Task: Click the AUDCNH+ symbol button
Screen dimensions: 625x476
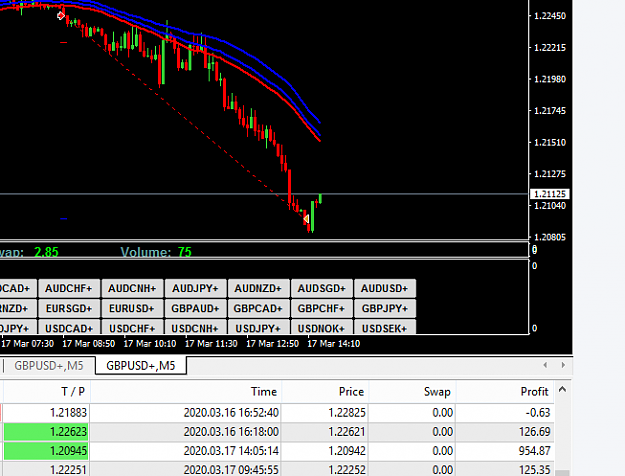Action: pyautogui.click(x=132, y=288)
